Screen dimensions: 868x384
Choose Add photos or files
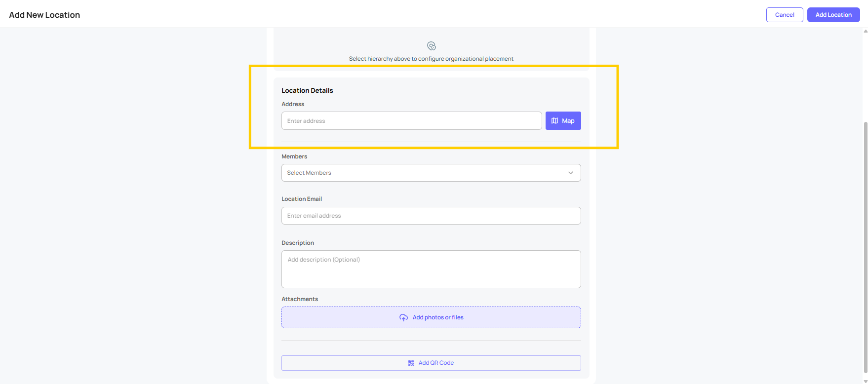437,317
